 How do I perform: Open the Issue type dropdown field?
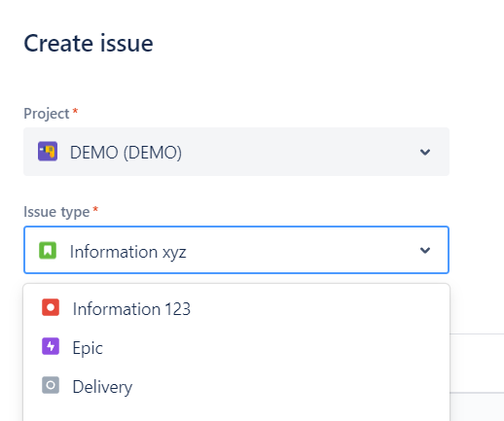point(236,250)
